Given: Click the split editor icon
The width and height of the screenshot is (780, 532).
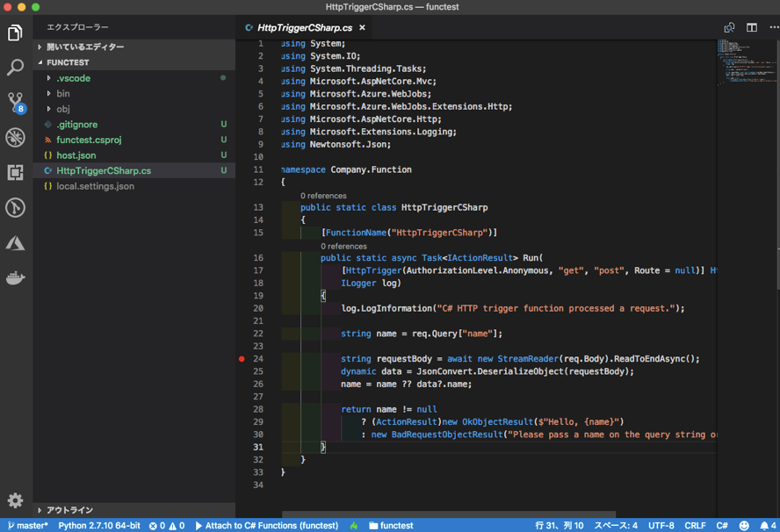Looking at the screenshot, I should tap(751, 27).
